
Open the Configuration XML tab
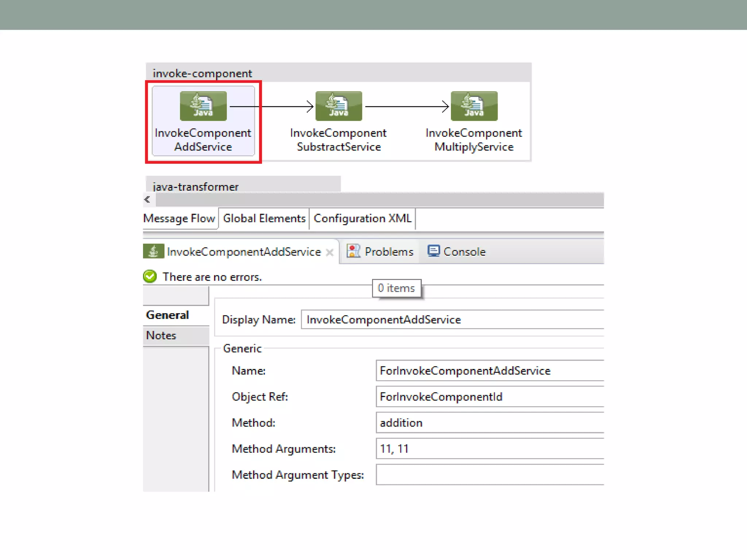(362, 218)
